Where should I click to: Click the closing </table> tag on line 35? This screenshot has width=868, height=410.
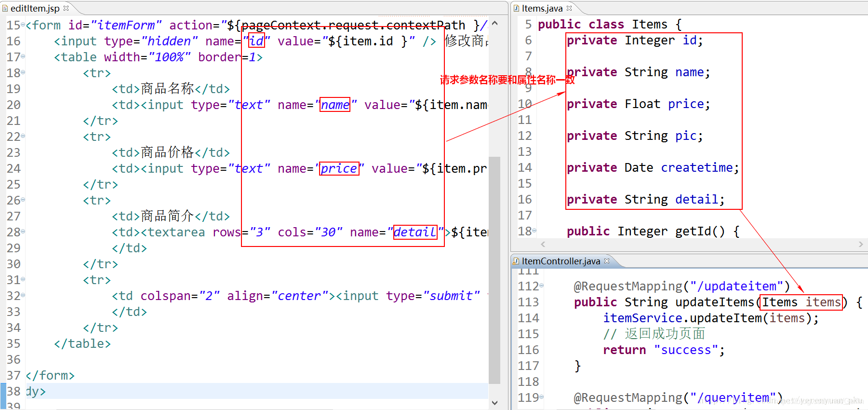[82, 343]
